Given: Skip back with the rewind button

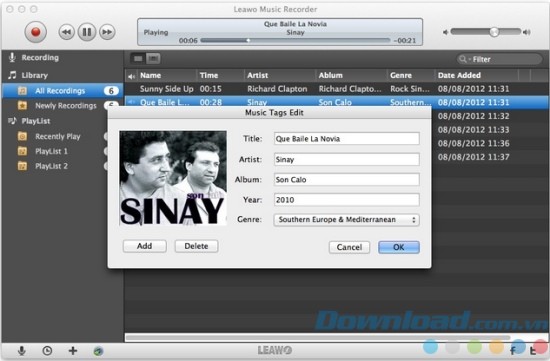Looking at the screenshot, I should point(66,32).
